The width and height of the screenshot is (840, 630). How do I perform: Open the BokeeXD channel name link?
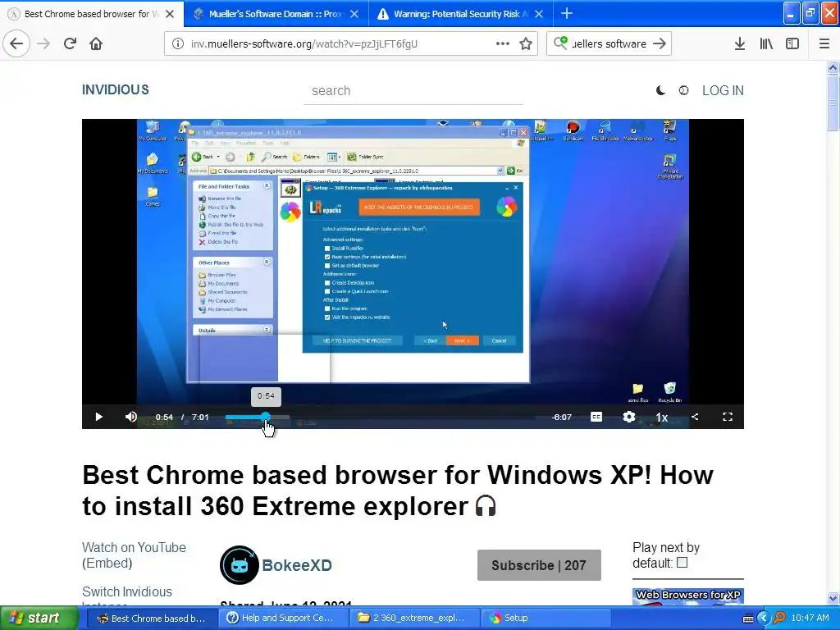click(297, 565)
